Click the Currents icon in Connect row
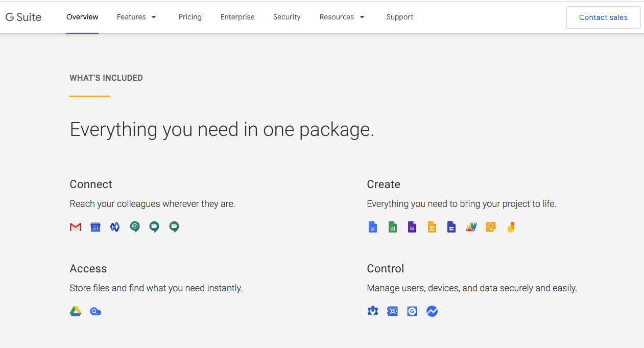Screen dimensions: 644x348 (x=115, y=227)
